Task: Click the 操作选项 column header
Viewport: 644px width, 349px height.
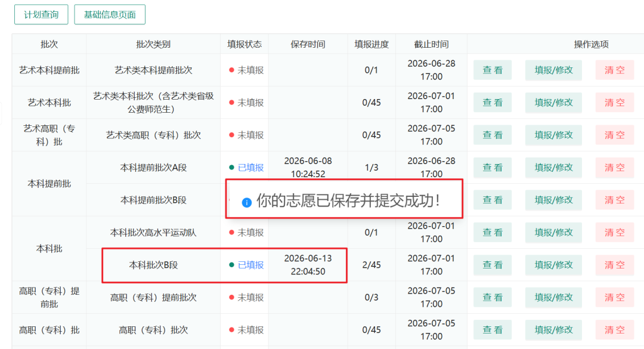Action: point(592,44)
